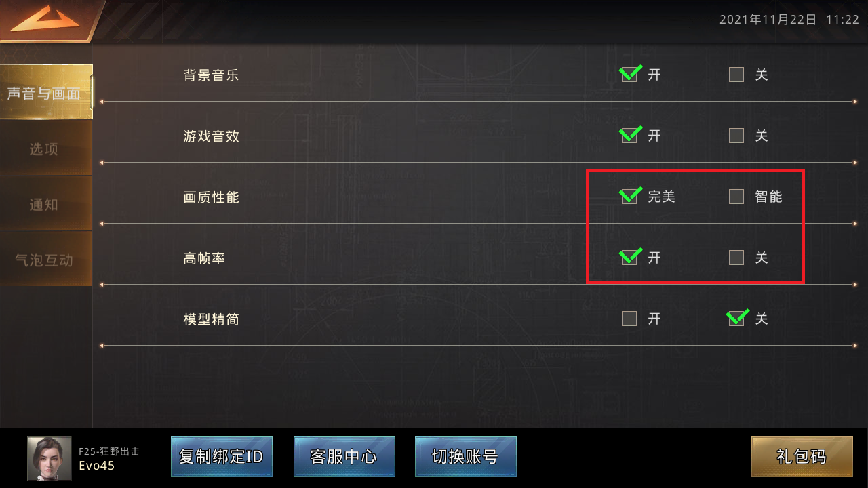
Task: Select the 声音与画面 tab
Action: point(45,93)
